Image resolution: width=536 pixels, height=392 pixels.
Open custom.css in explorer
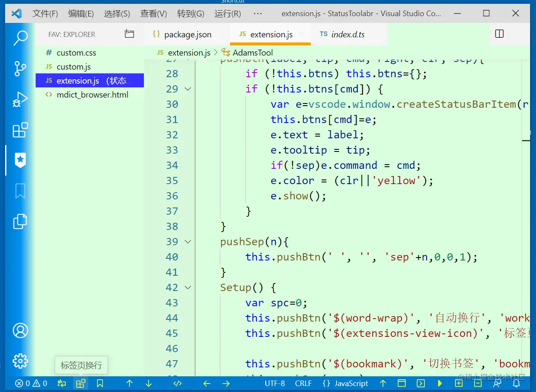pyautogui.click(x=90, y=53)
